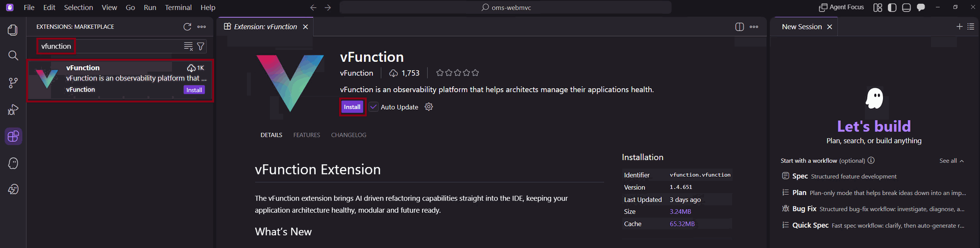Open the Explorer view in the activity bar
The height and width of the screenshot is (248, 980).
click(x=13, y=30)
